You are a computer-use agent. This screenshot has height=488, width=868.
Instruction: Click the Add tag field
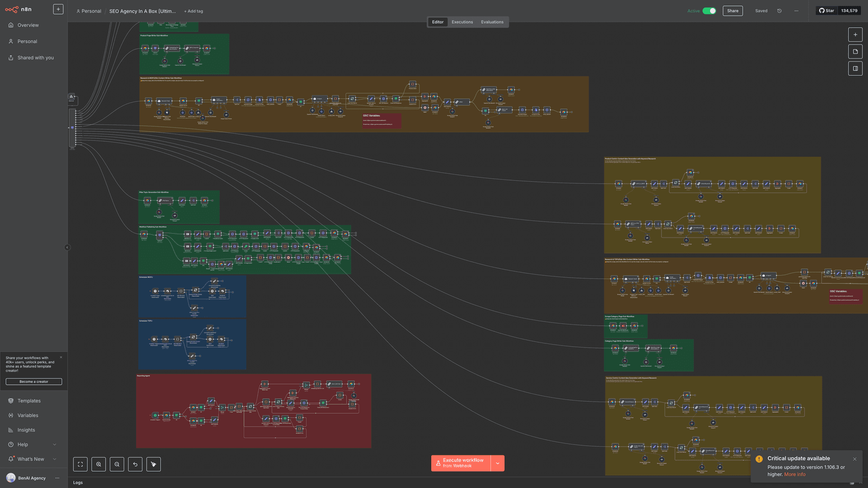(194, 11)
